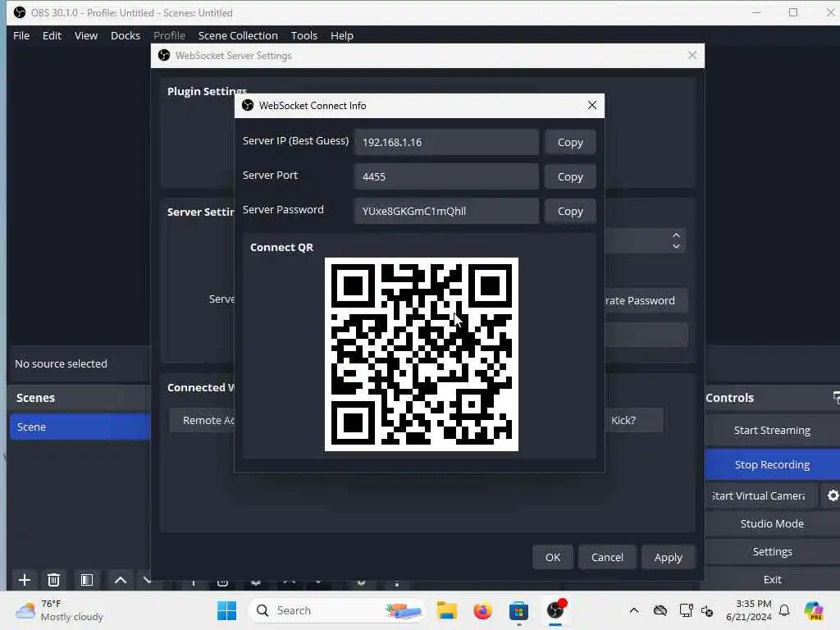
Task: Click the Kick? column header
Action: (634, 421)
